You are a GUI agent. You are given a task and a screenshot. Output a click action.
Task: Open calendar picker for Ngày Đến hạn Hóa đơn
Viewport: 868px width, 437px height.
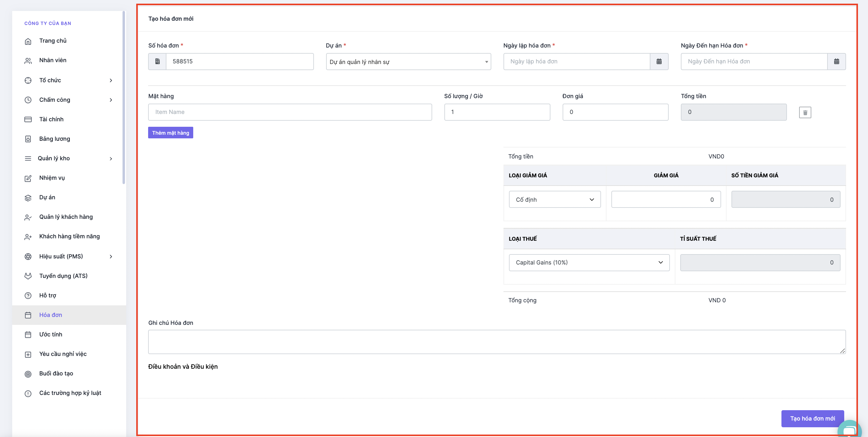pos(836,61)
